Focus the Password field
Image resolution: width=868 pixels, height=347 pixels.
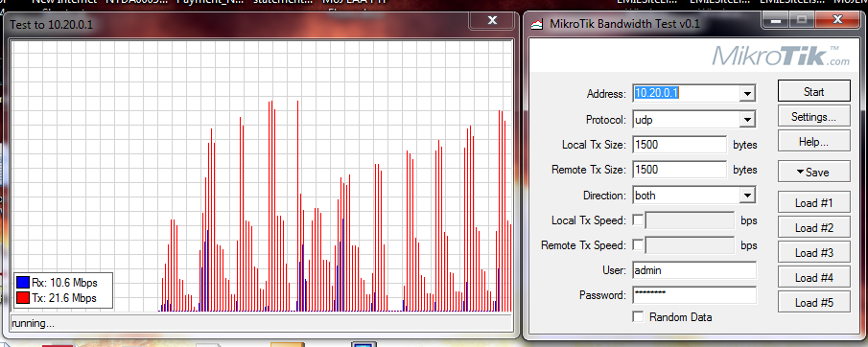[x=694, y=295]
